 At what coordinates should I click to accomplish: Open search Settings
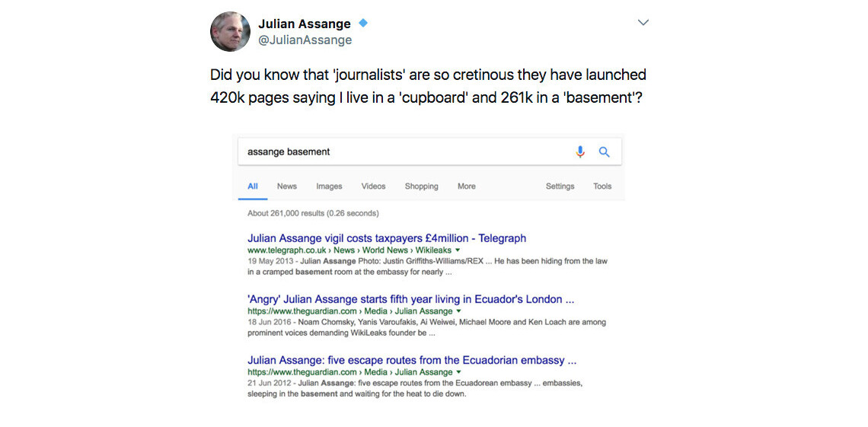coord(560,186)
